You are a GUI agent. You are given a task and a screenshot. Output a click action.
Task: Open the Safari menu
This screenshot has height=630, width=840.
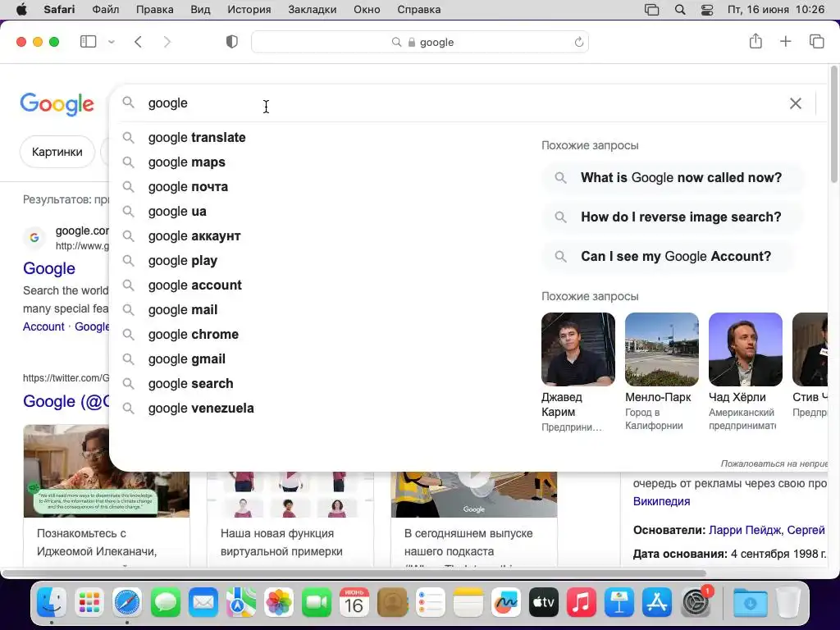pyautogui.click(x=59, y=10)
